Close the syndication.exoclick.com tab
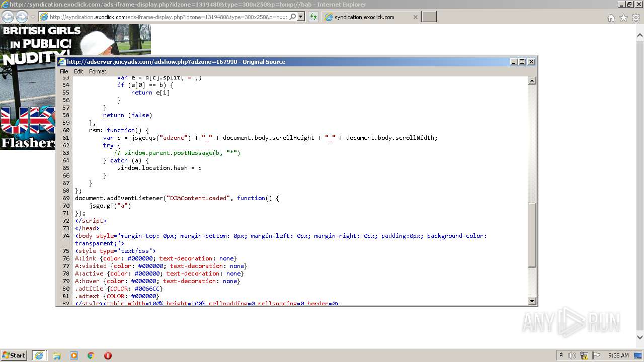The height and width of the screenshot is (362, 644). [415, 17]
